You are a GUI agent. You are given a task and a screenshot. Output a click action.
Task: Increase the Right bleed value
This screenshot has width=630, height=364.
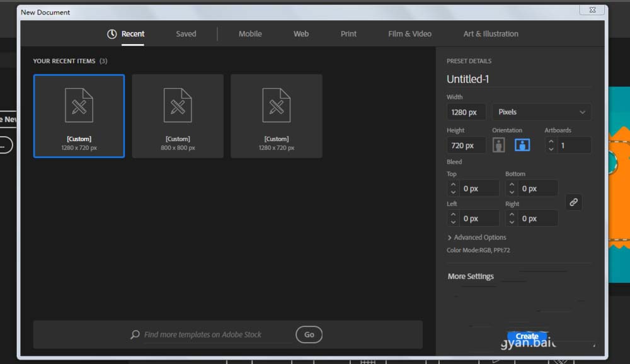tap(512, 215)
